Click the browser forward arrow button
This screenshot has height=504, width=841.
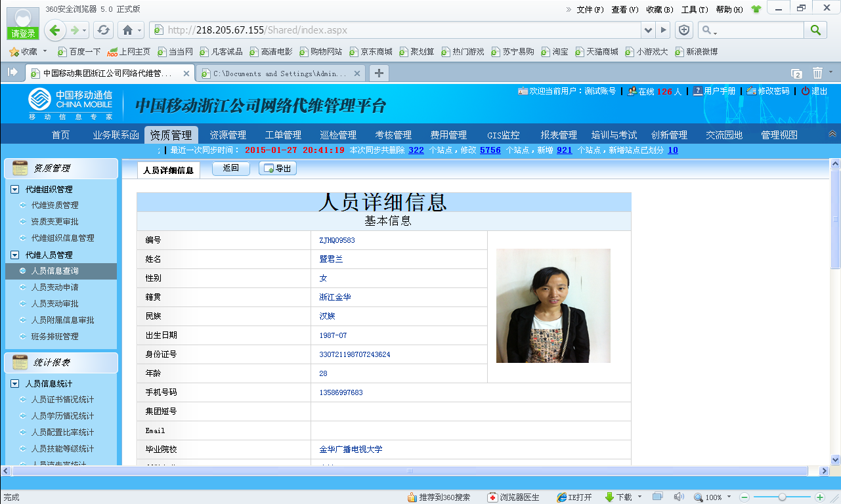pyautogui.click(x=75, y=30)
